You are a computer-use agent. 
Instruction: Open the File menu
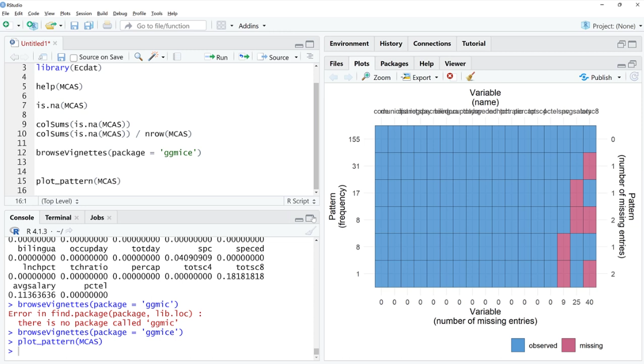click(x=5, y=13)
